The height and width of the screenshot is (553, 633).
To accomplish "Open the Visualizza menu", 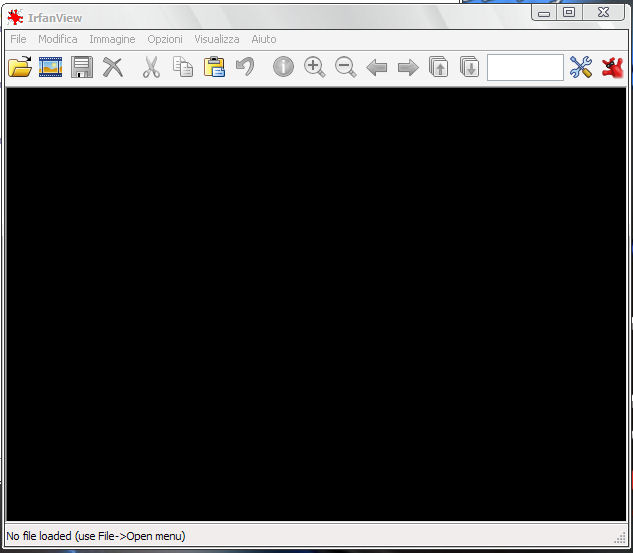I will pos(217,39).
